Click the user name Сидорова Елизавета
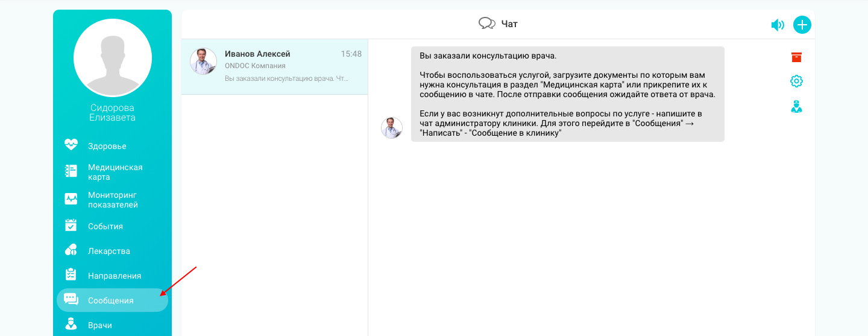This screenshot has height=336, width=868. pyautogui.click(x=113, y=112)
